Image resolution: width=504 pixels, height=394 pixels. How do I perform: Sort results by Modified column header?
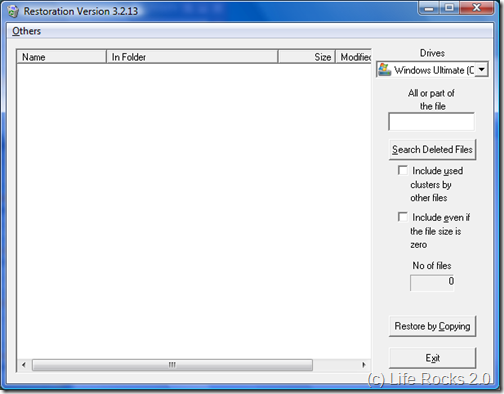(354, 57)
